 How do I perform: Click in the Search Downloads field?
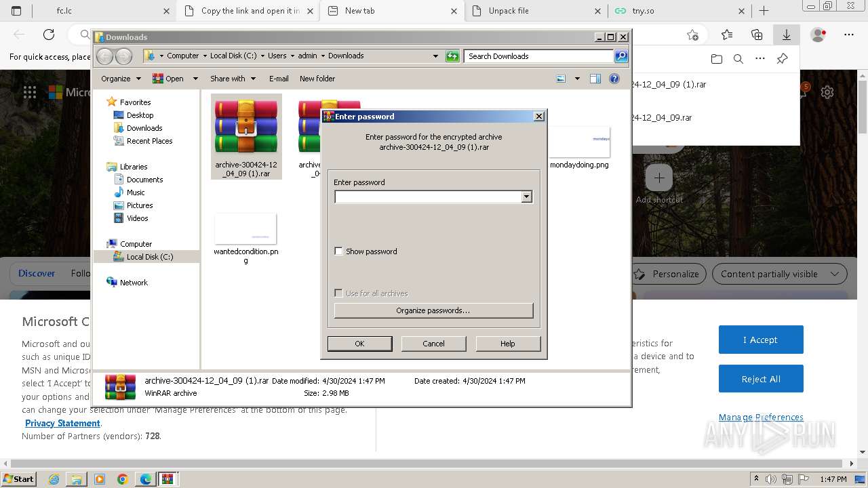click(539, 56)
